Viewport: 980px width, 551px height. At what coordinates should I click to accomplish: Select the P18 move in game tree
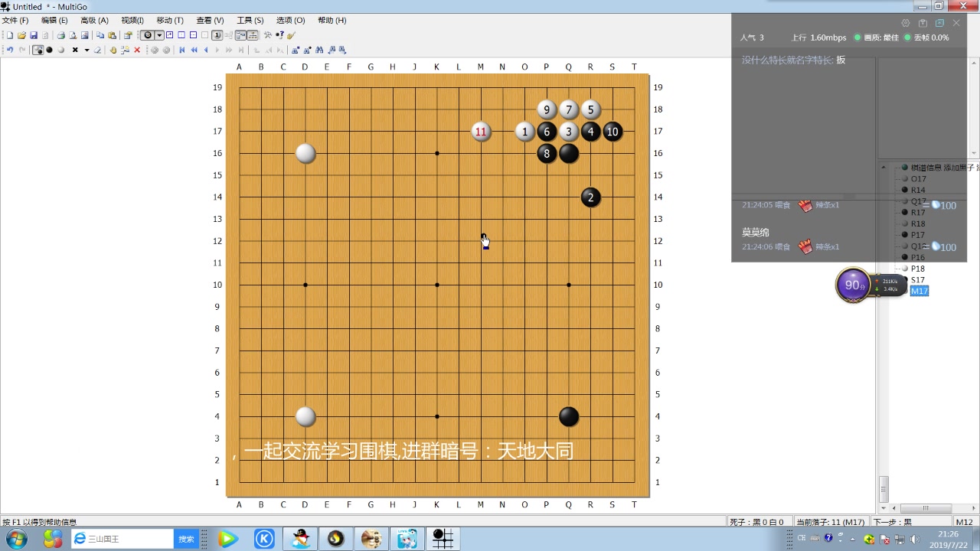tap(918, 269)
